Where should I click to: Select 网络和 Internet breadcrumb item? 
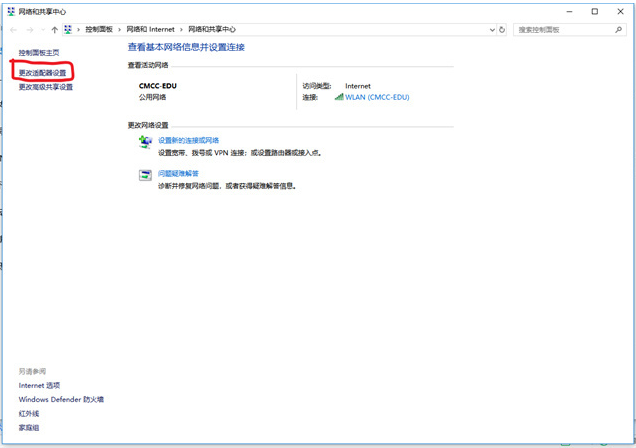point(150,29)
